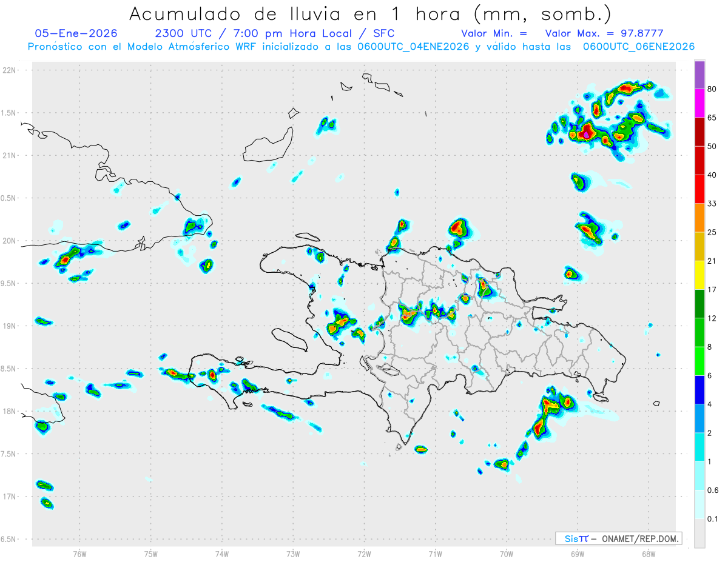This screenshot has width=728, height=562.
Task: Click the faintest cyan swatch between 0.1 and 0.6
Action: 699,504
